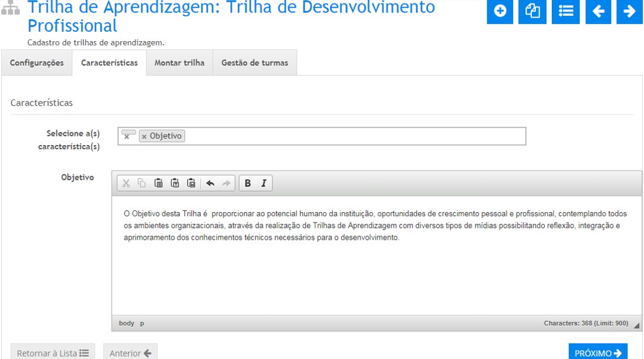Click Paste as plain text icon

pyautogui.click(x=174, y=183)
